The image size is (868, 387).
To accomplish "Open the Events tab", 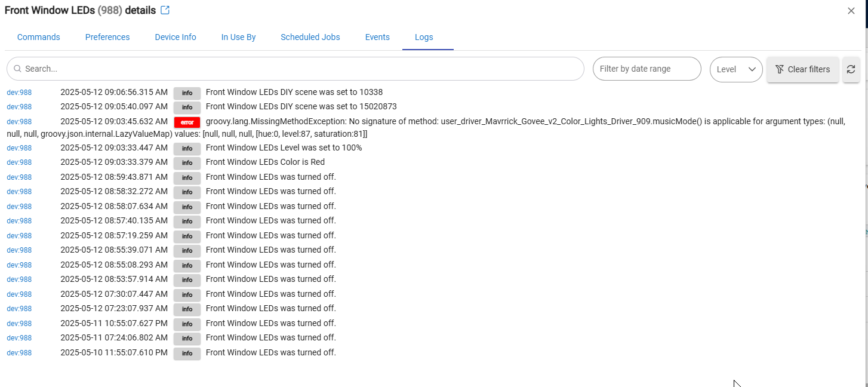I will [377, 37].
